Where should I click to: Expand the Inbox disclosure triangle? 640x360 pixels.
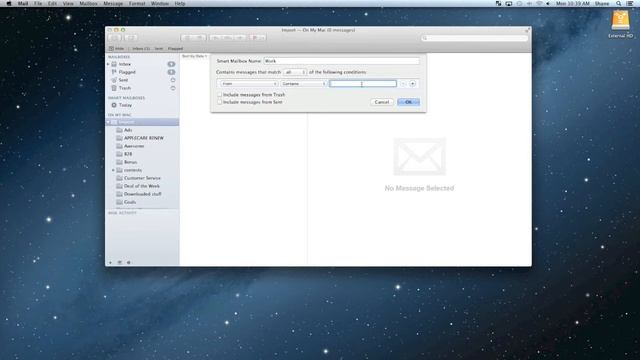[109, 64]
